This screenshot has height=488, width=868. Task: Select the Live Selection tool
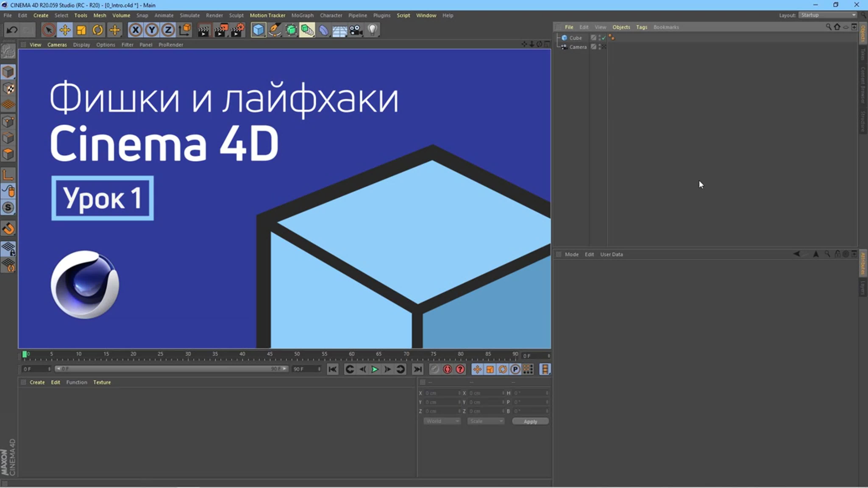(49, 30)
